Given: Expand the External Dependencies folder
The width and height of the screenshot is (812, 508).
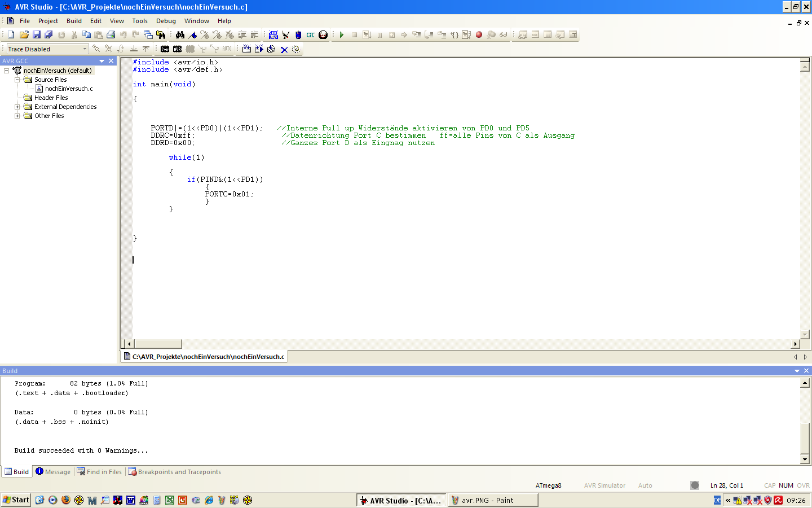Looking at the screenshot, I should coord(17,107).
